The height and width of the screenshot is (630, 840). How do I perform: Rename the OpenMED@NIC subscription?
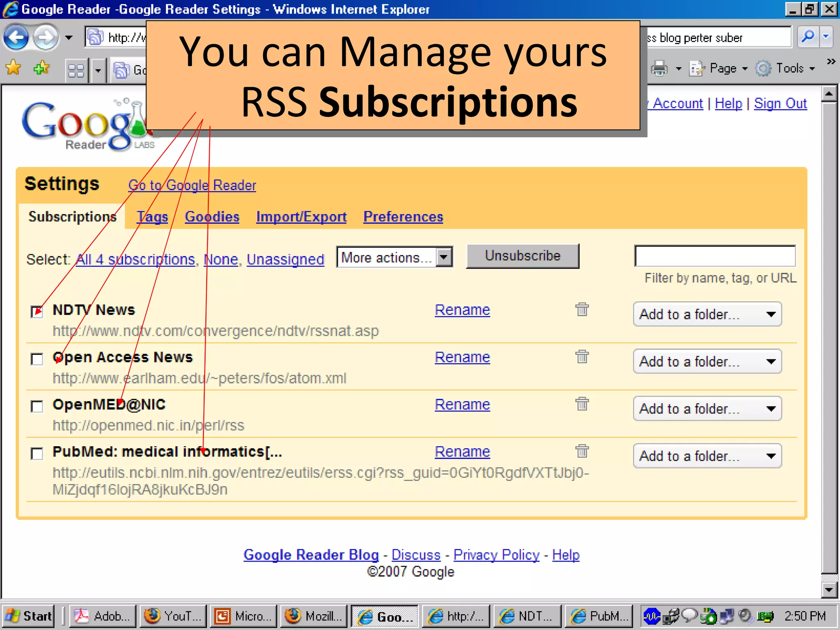[462, 404]
